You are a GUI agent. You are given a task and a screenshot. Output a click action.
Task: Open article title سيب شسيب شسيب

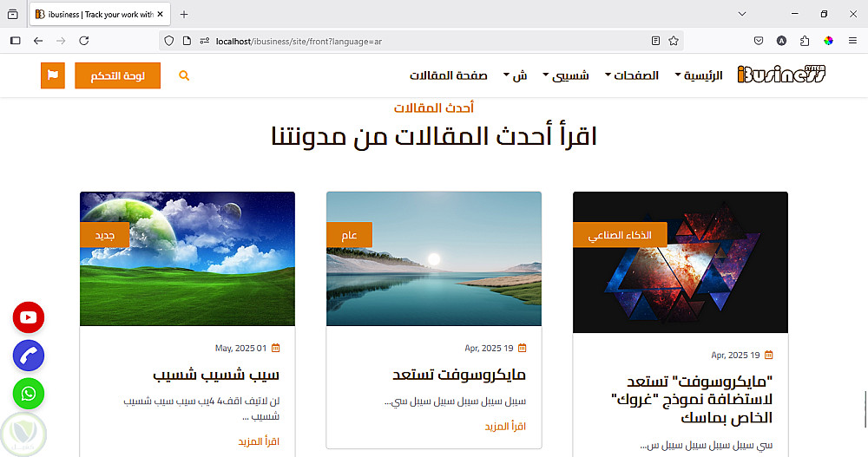coord(216,375)
